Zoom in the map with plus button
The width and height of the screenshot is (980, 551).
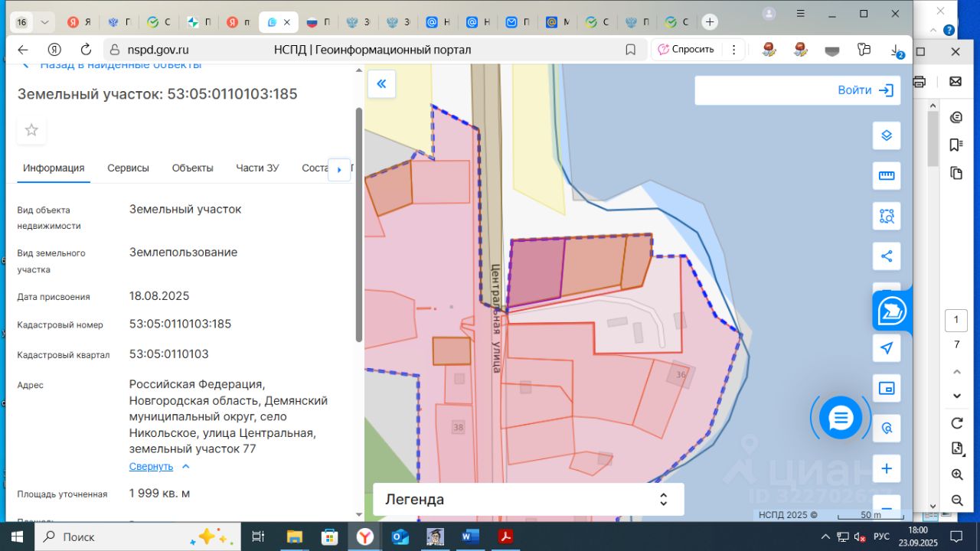coord(887,468)
